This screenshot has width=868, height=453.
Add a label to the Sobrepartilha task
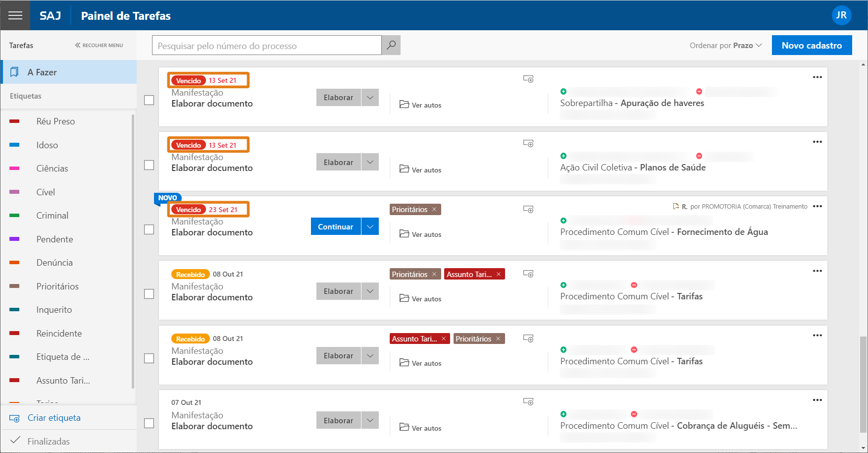point(528,79)
